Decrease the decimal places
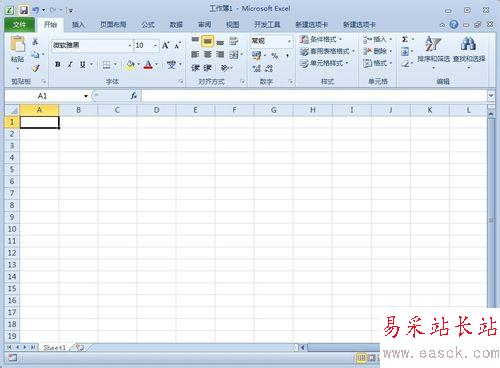The image size is (500, 368). [x=269, y=68]
